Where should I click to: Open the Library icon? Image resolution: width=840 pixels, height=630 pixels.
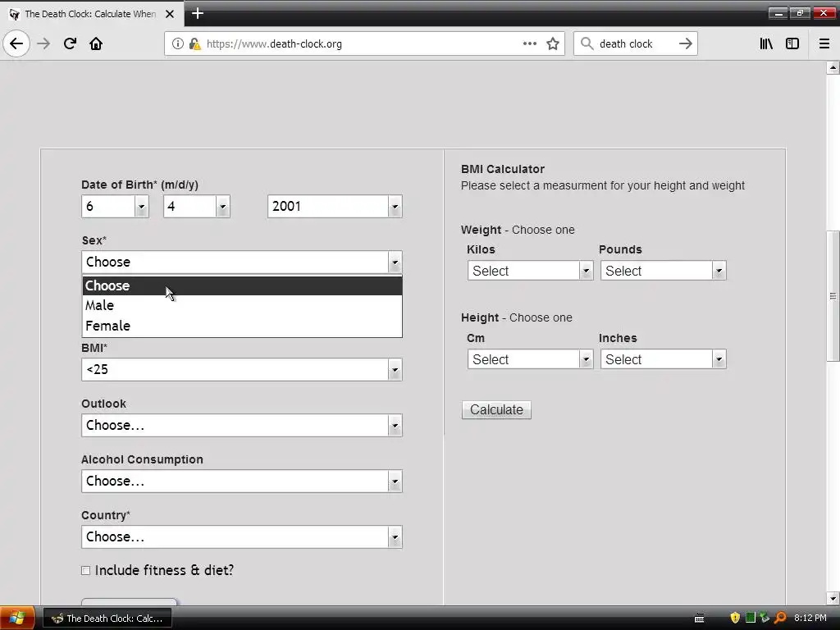point(766,43)
